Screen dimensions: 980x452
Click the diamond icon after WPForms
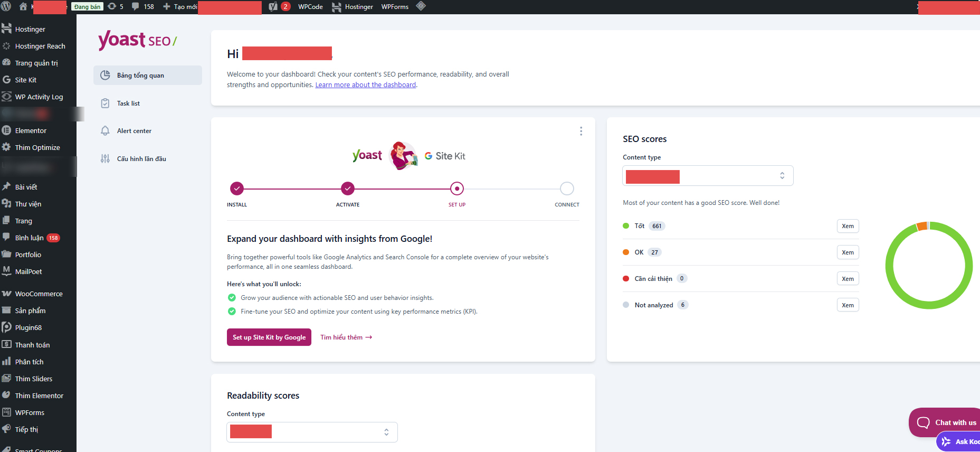click(421, 6)
